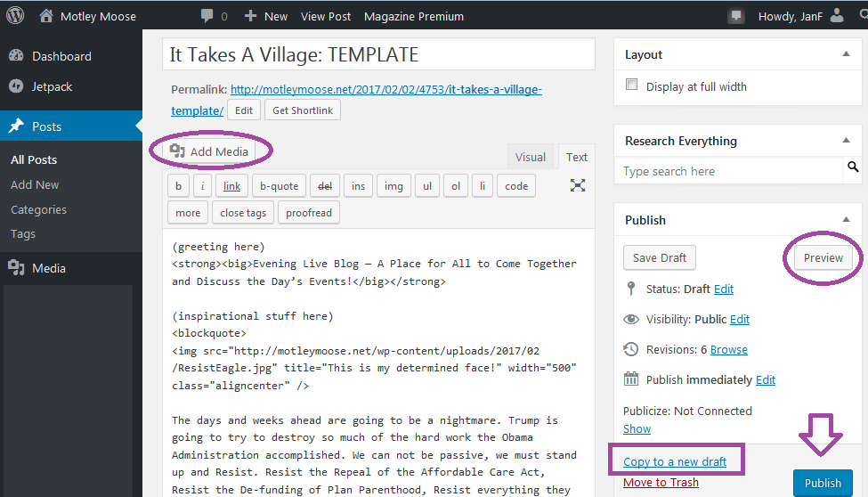Click the Add Media button
The image size is (868, 497).
pyautogui.click(x=210, y=151)
